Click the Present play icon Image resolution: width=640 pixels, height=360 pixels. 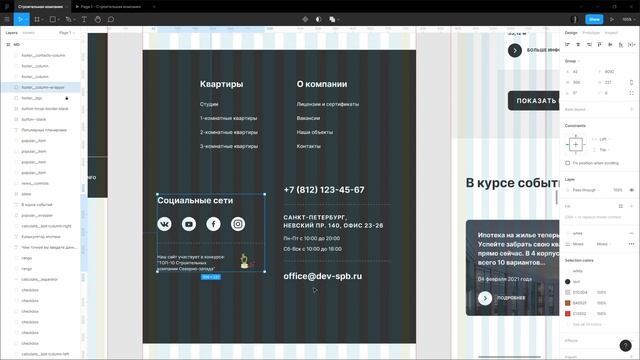(612, 19)
